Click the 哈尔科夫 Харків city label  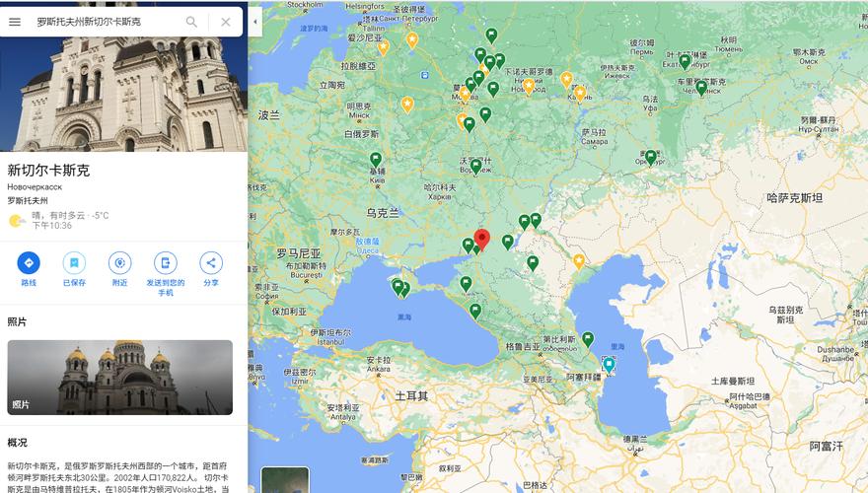pos(440,191)
